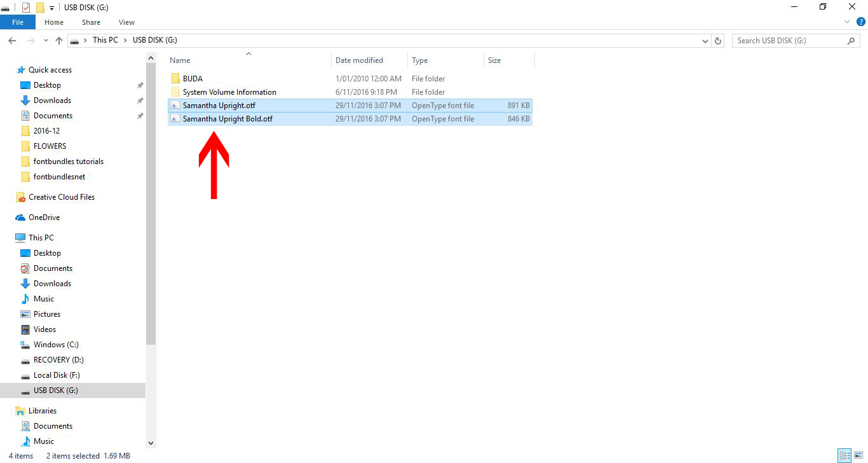Click the 891 KB size cell
Image resolution: width=868 pixels, height=463 pixels.
point(519,106)
